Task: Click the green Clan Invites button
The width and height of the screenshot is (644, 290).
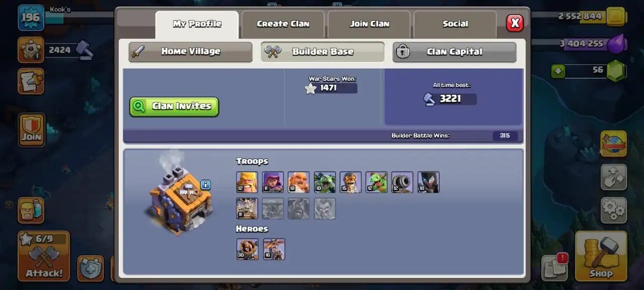Action: pos(174,106)
